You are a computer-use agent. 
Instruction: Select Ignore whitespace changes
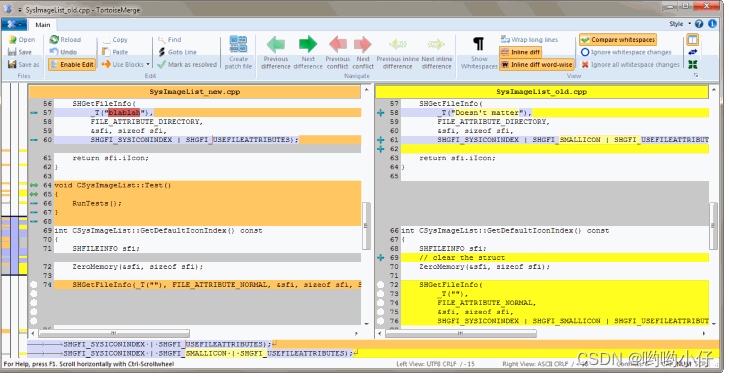[626, 52]
